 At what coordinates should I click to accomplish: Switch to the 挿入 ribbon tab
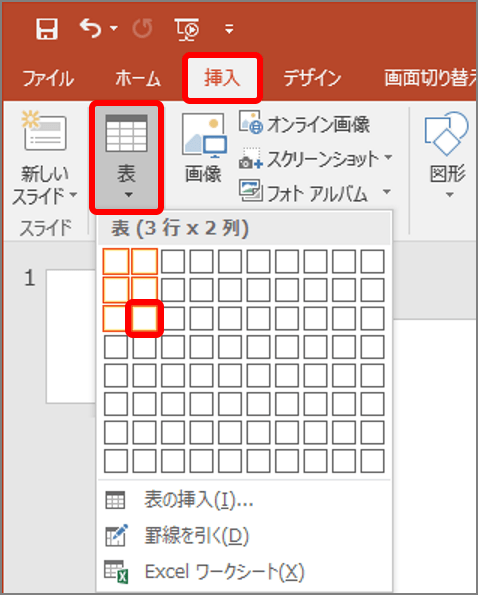222,78
